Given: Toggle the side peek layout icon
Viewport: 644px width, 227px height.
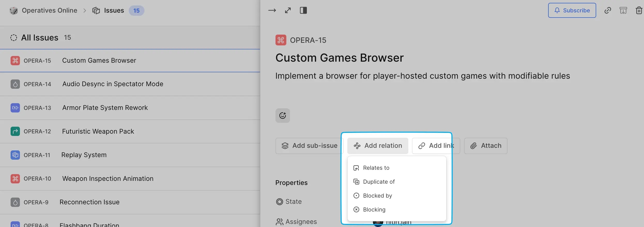Looking at the screenshot, I should (x=303, y=10).
